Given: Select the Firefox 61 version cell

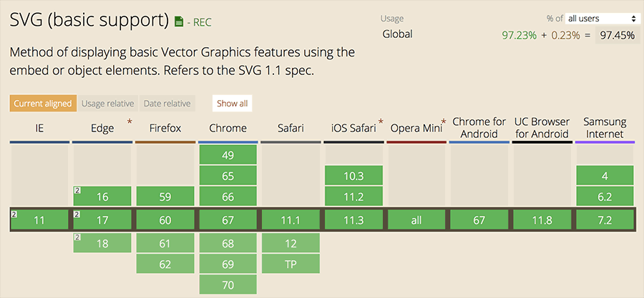Looking at the screenshot, I should pyautogui.click(x=165, y=243).
